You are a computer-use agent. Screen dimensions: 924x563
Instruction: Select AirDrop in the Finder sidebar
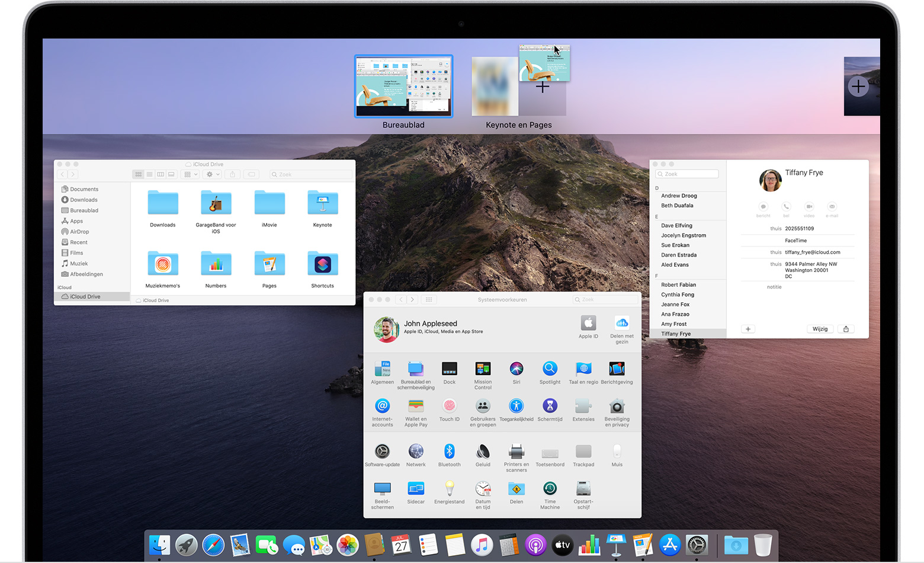[79, 232]
